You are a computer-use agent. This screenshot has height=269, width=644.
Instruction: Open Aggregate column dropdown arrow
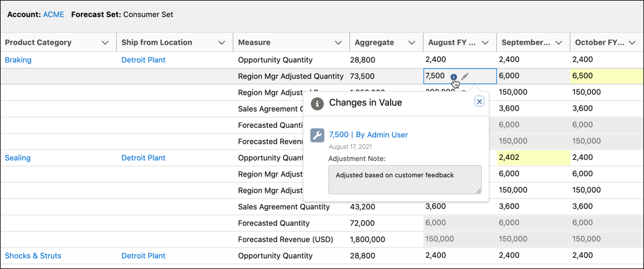click(412, 43)
